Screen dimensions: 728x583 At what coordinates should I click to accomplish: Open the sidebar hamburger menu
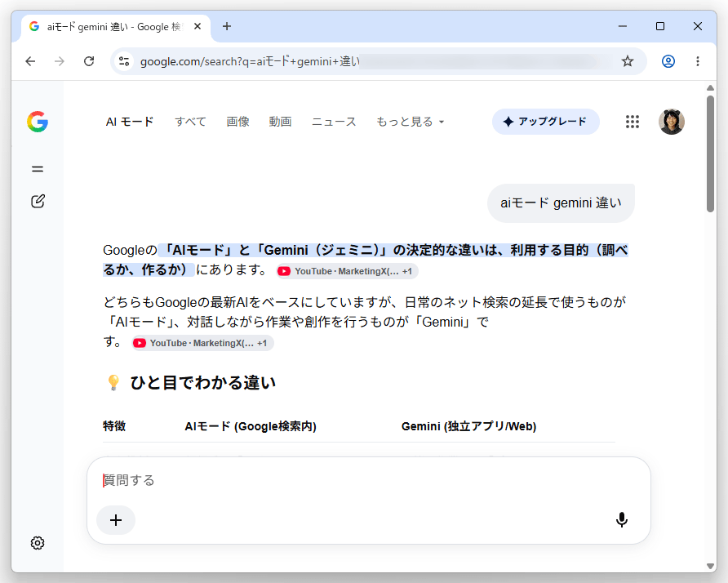point(38,169)
